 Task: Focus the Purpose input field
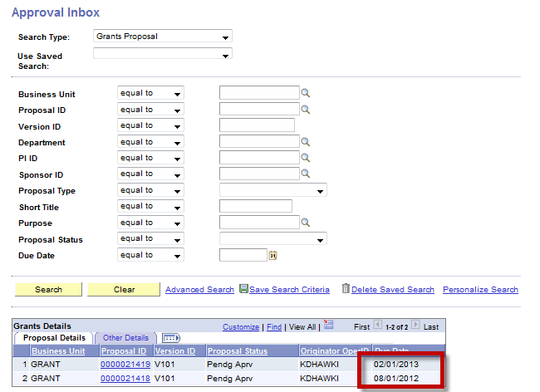pyautogui.click(x=259, y=223)
